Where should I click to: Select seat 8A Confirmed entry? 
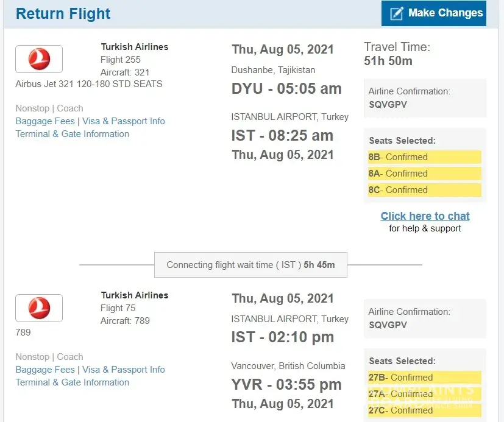424,174
